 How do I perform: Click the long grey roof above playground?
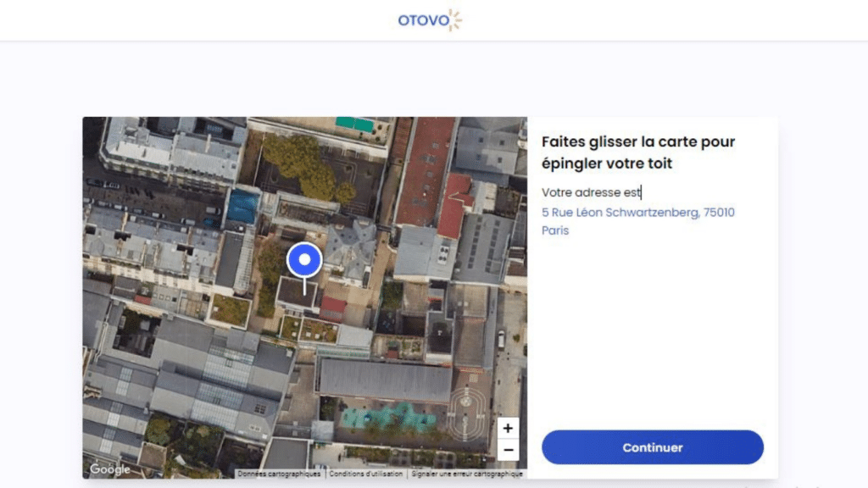point(384,380)
